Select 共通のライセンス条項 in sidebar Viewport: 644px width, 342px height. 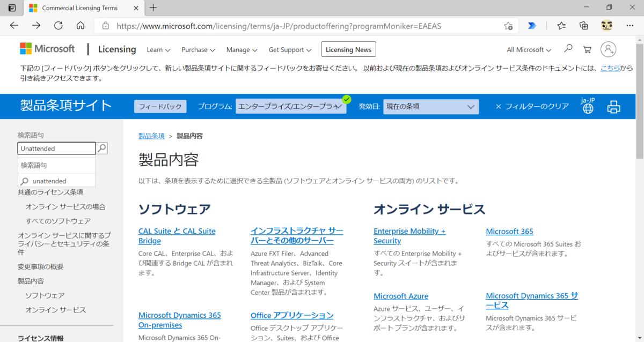click(50, 192)
